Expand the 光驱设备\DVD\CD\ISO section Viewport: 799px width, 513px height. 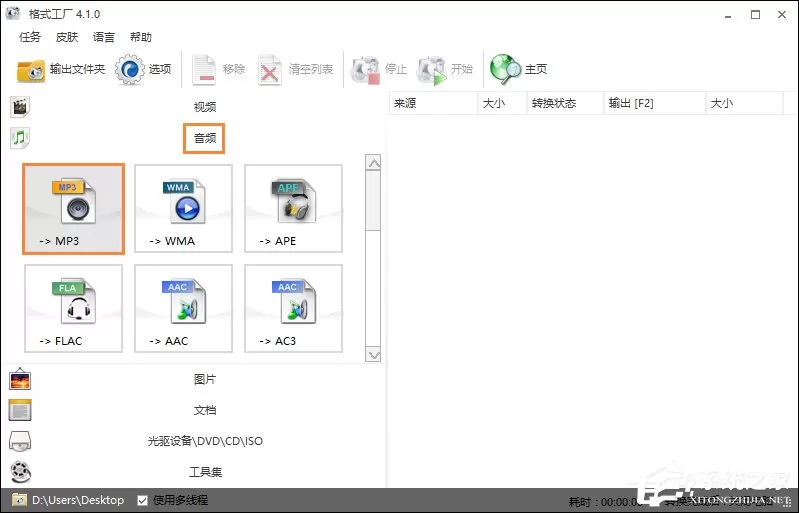205,441
